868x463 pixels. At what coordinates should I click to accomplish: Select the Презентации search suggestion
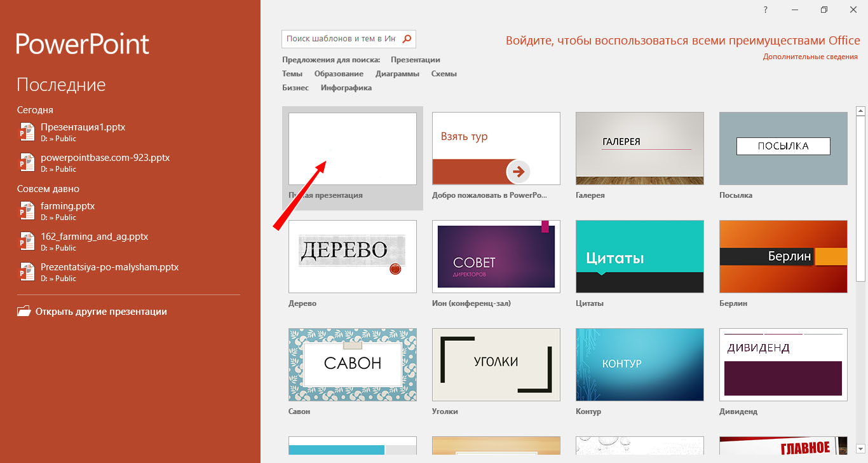(416, 60)
